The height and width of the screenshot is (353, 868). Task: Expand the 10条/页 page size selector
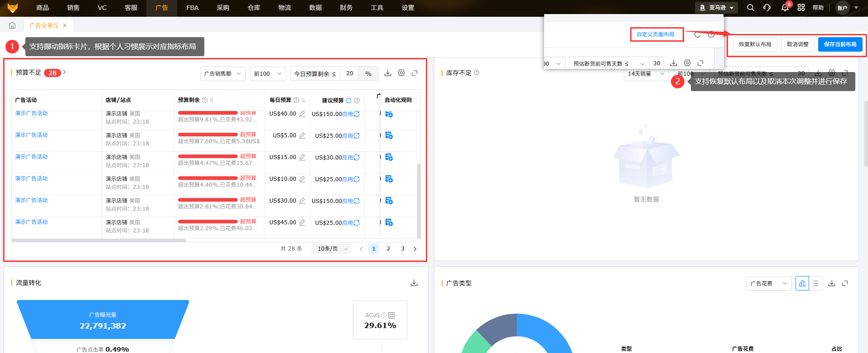(332, 249)
